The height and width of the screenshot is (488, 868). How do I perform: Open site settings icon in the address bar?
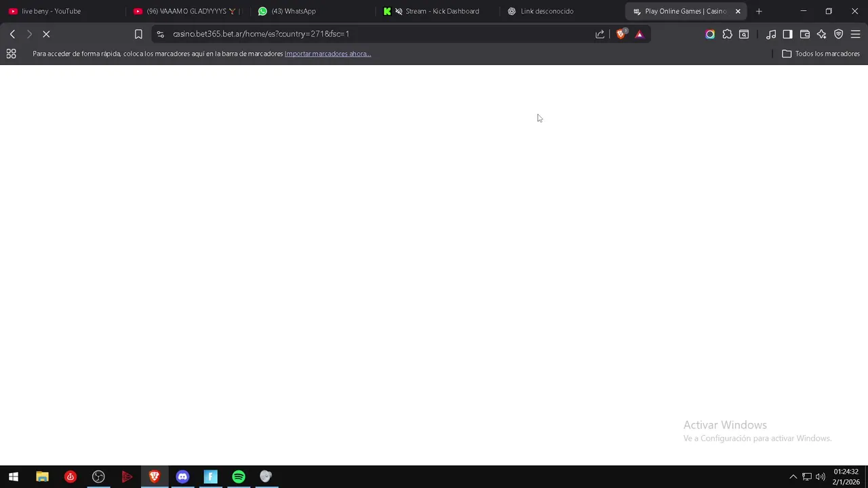click(160, 34)
